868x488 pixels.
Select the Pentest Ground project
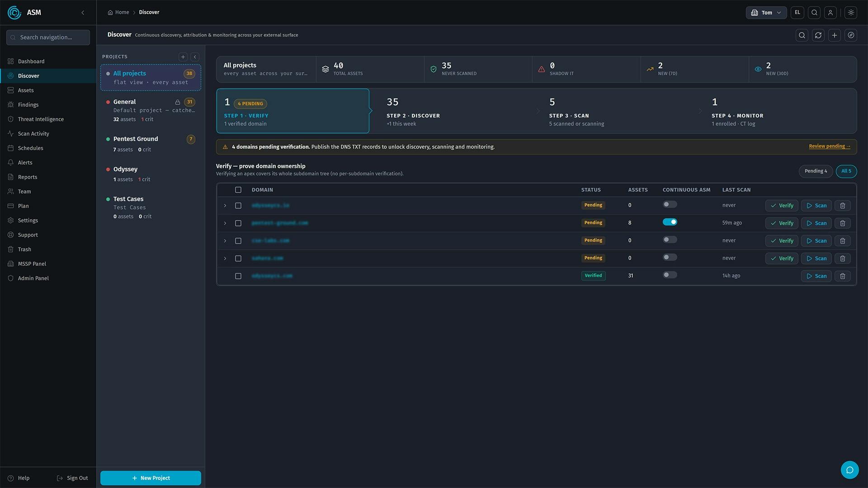click(151, 144)
